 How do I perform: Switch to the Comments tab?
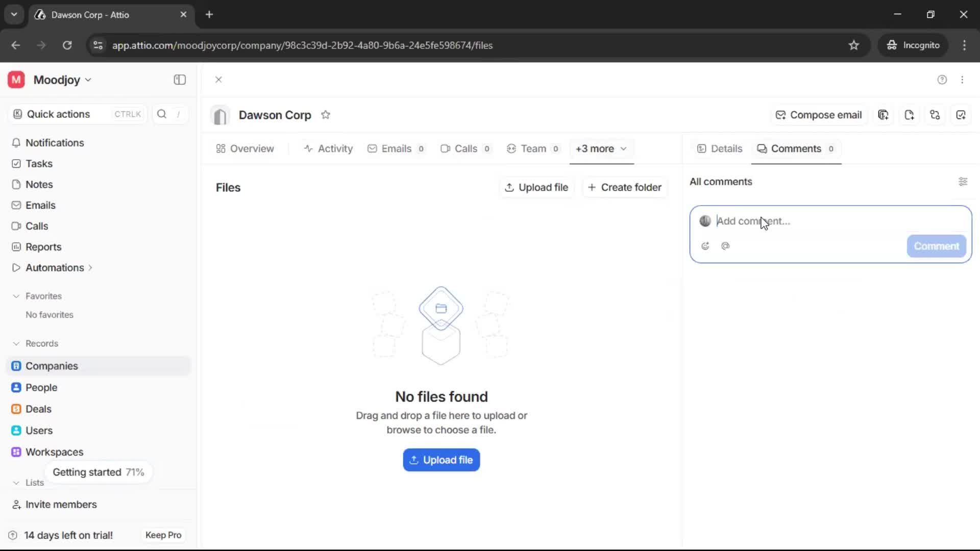click(x=796, y=149)
